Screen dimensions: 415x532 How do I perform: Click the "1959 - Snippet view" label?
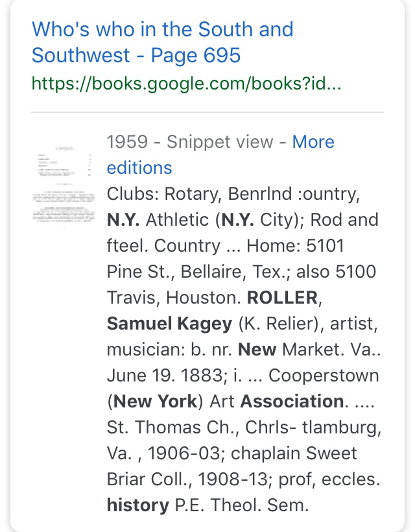(189, 142)
